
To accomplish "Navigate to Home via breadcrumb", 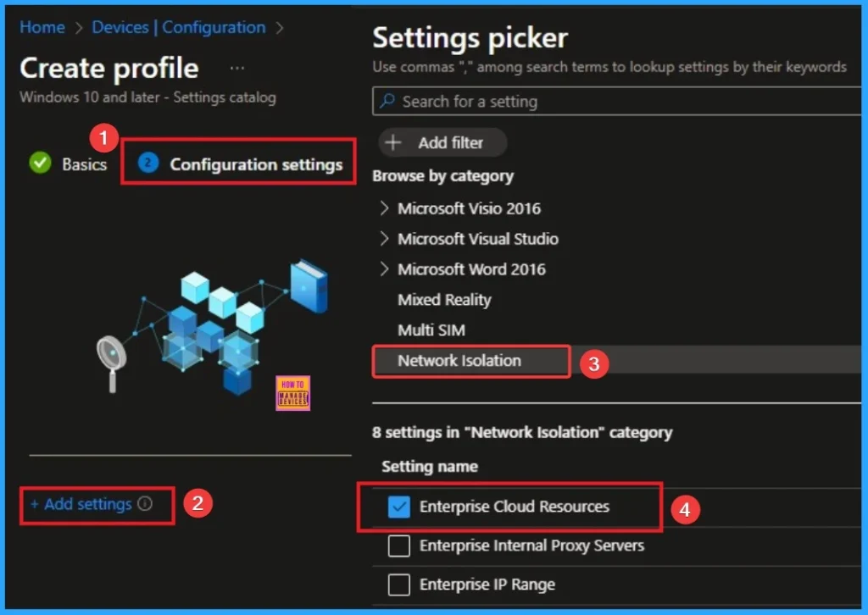I will [42, 27].
